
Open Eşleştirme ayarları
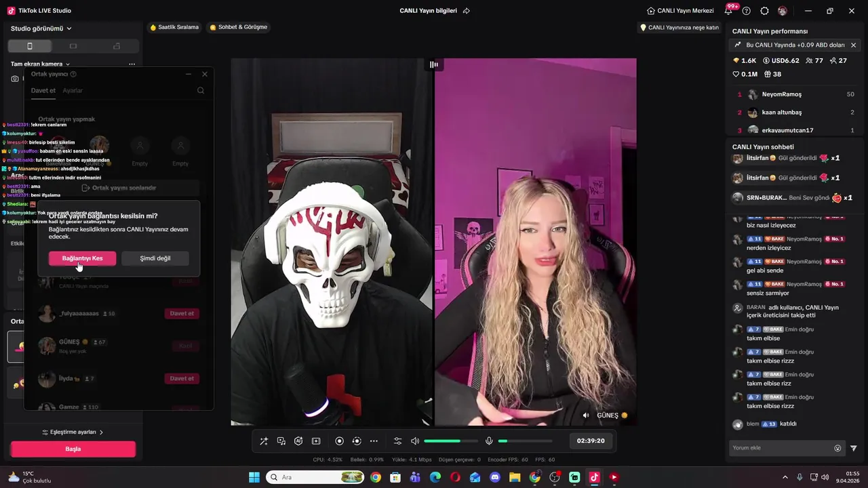[73, 432]
